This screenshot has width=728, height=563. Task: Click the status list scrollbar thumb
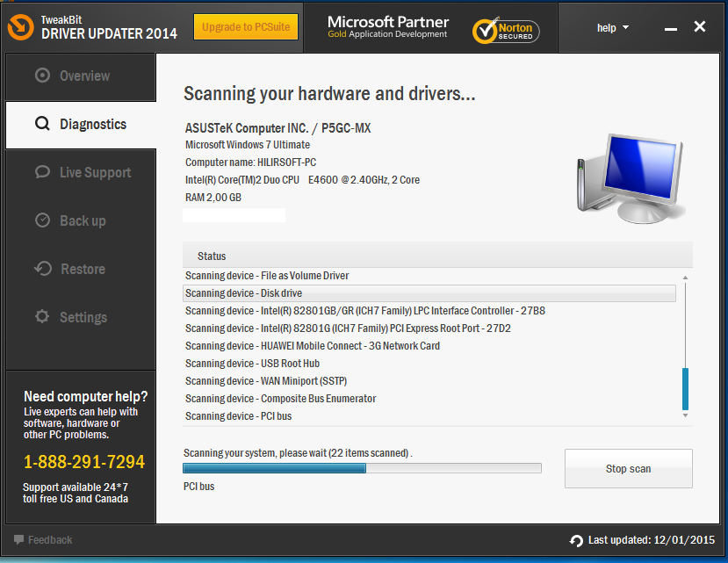coord(685,389)
